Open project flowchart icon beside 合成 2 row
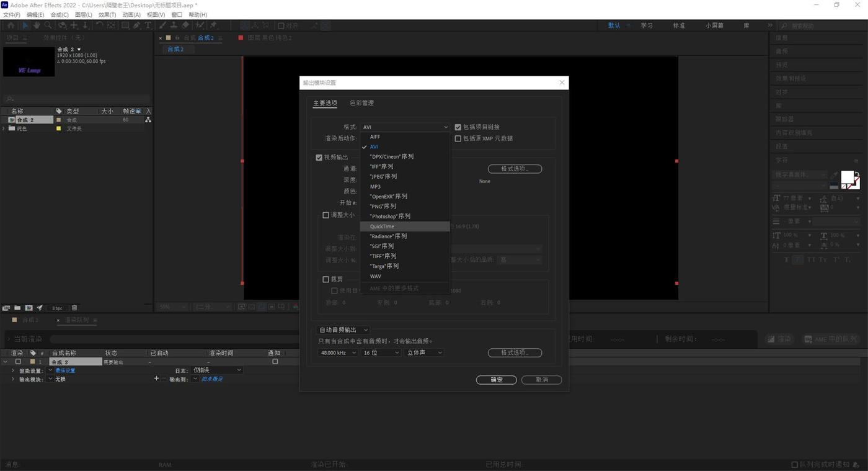Image resolution: width=868 pixels, height=471 pixels. (148, 120)
